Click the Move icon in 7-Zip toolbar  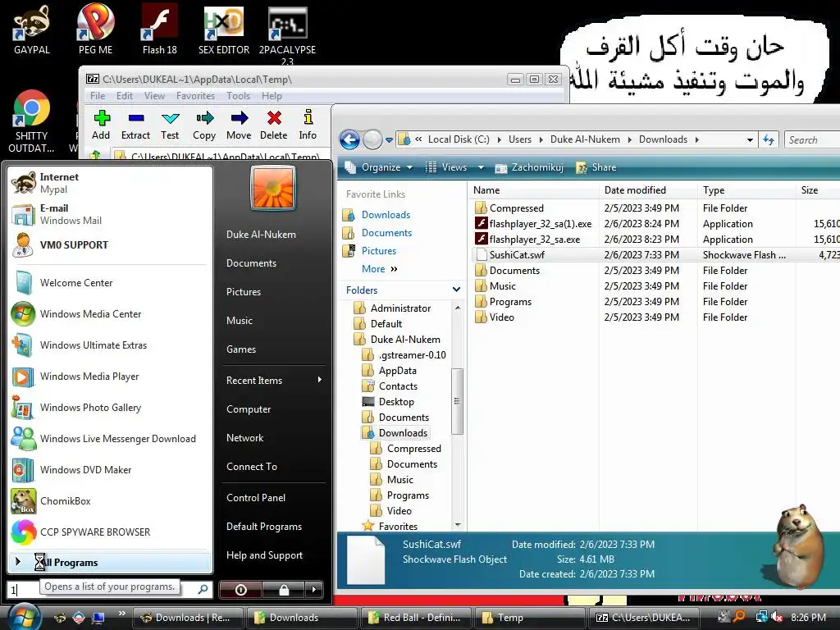pos(239,117)
